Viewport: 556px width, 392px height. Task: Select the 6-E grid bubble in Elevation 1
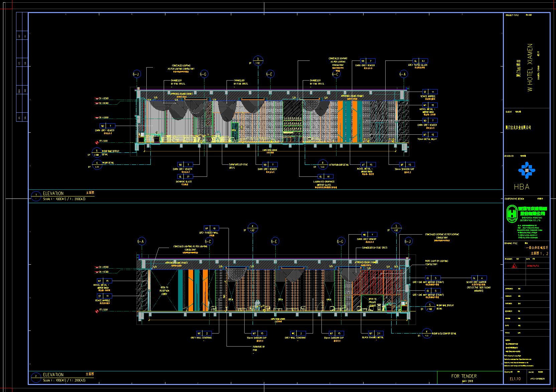(270, 74)
